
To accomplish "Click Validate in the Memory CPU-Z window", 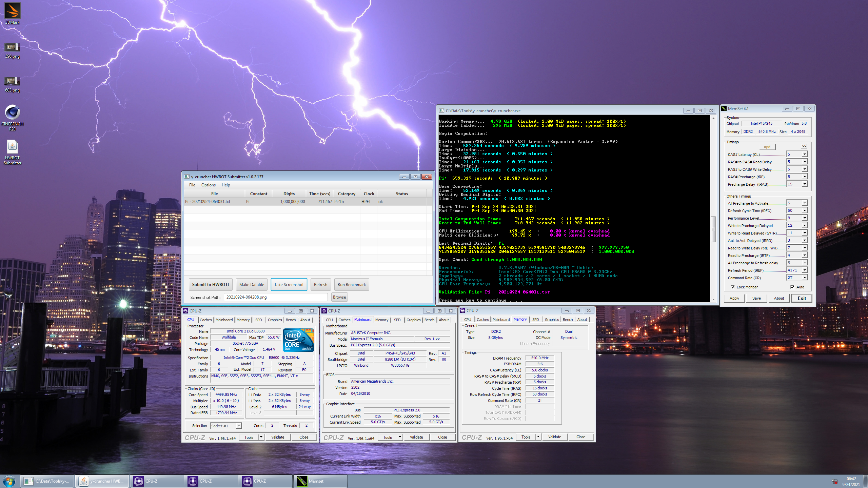I will [x=555, y=437].
